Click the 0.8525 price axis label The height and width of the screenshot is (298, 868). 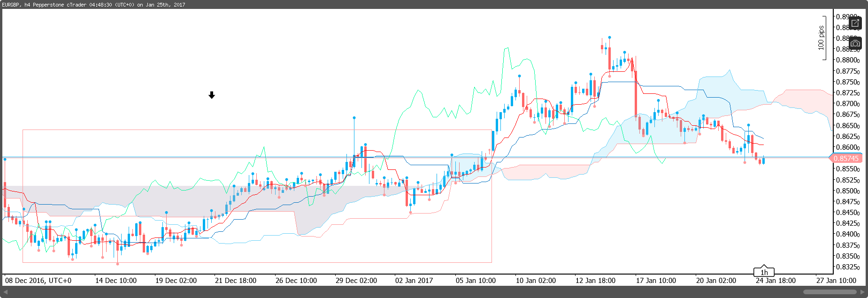point(848,180)
